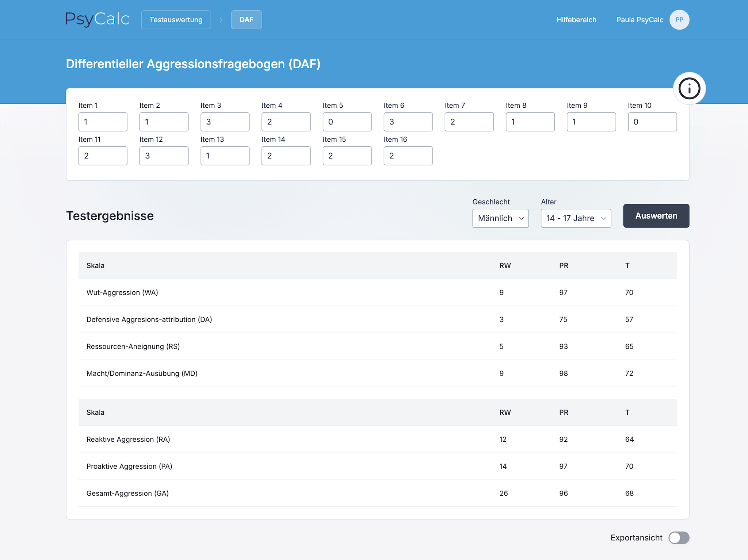Select the Gesamt-Aggression (GA) row
Image resolution: width=748 pixels, height=560 pixels.
pos(377,493)
